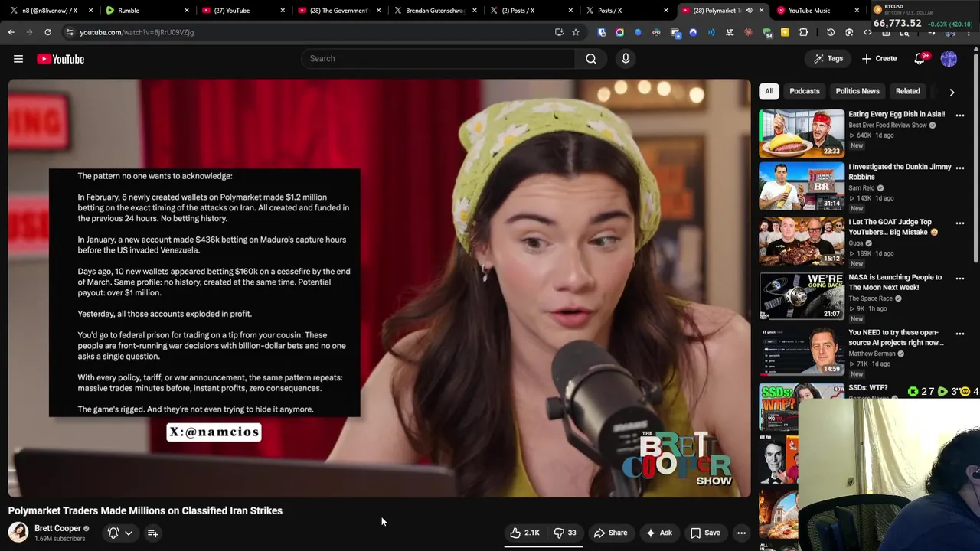Open YouTube notifications bell
The width and height of the screenshot is (980, 551).
(x=921, y=59)
